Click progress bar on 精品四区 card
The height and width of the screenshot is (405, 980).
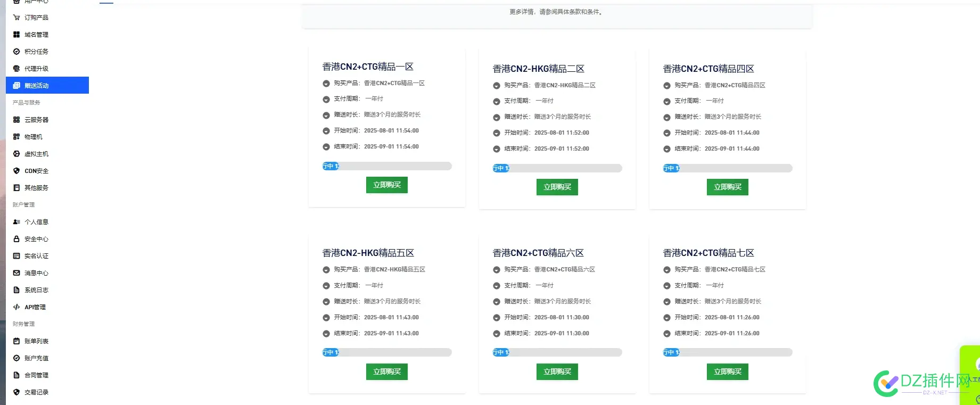pyautogui.click(x=728, y=168)
